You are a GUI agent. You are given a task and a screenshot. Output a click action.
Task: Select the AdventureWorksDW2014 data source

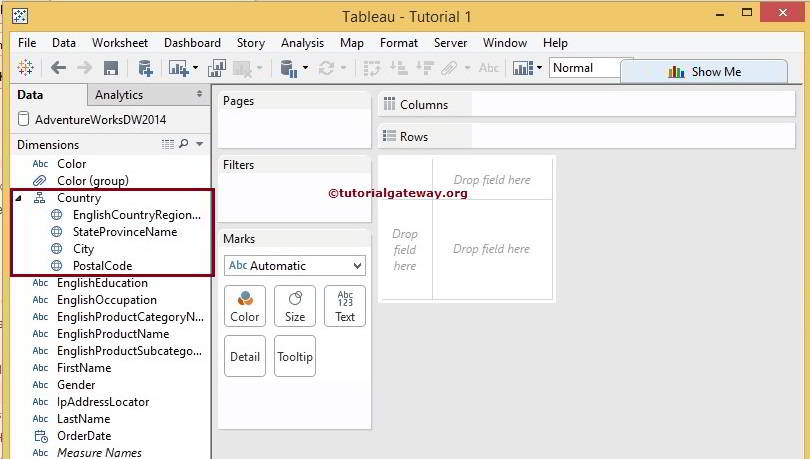[x=101, y=120]
